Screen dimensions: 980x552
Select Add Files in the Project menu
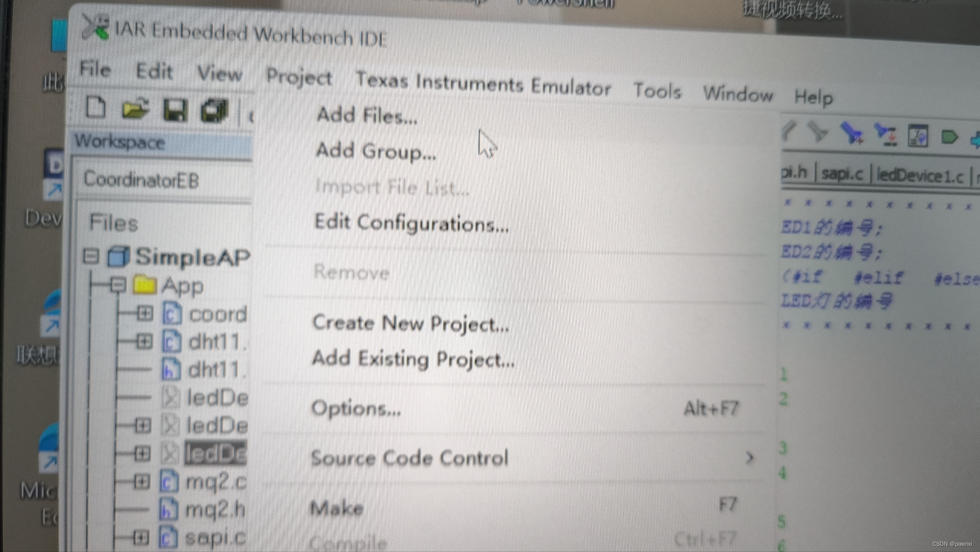366,116
